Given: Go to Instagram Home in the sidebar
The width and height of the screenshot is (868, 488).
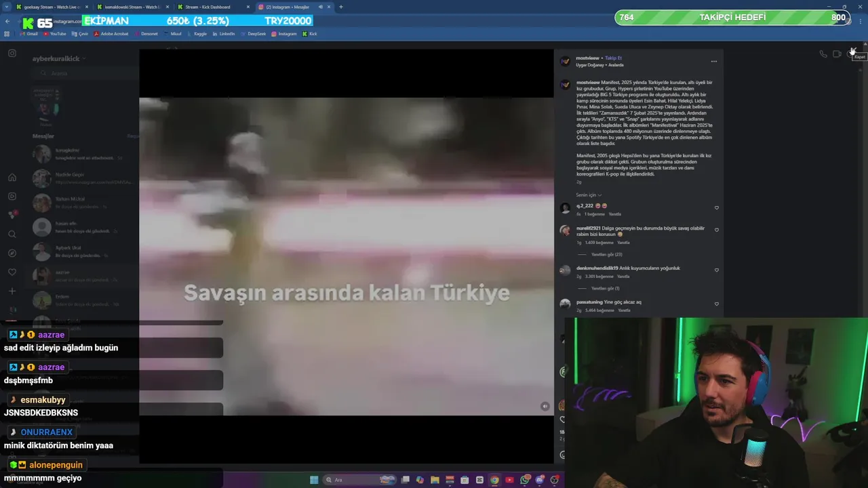Looking at the screenshot, I should coord(12,177).
